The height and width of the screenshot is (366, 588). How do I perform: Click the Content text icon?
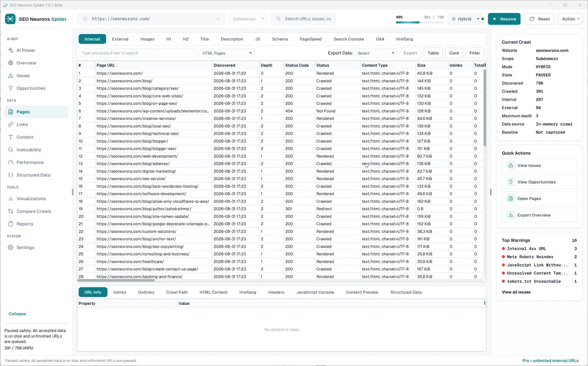point(11,137)
